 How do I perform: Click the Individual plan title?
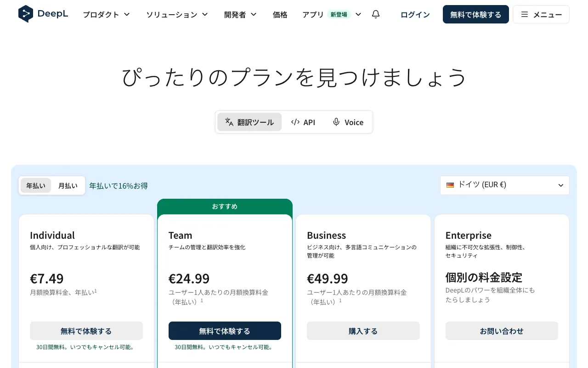(x=52, y=235)
